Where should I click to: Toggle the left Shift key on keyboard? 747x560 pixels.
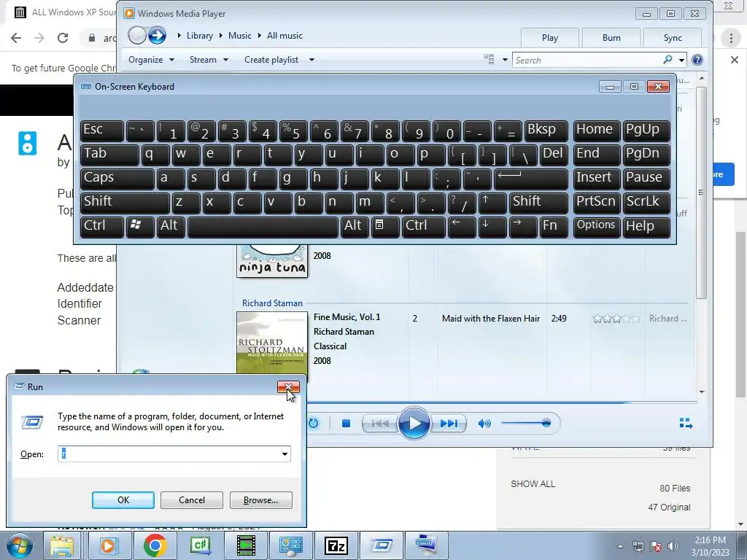125,203
